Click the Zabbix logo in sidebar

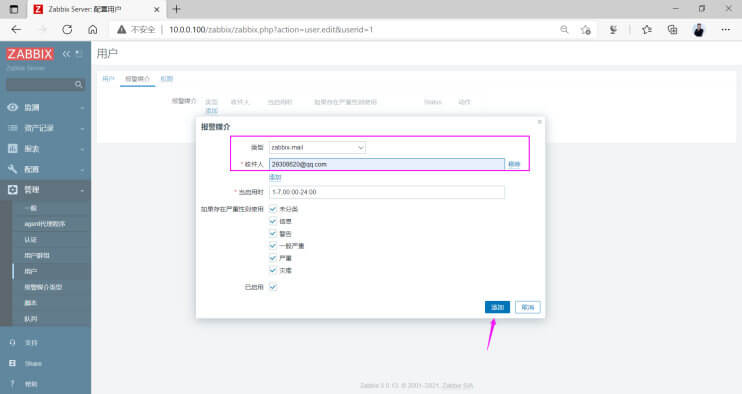coord(29,54)
